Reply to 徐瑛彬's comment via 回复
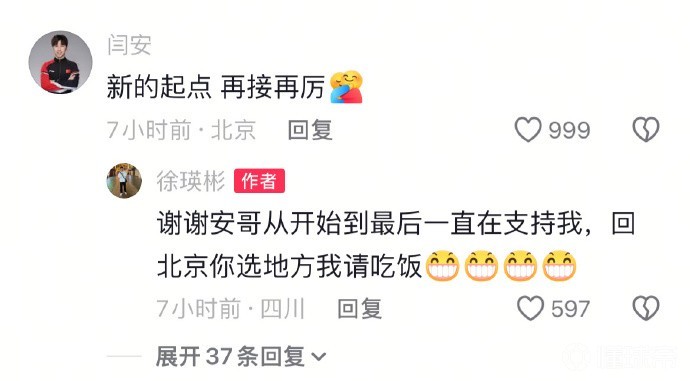 tap(359, 308)
